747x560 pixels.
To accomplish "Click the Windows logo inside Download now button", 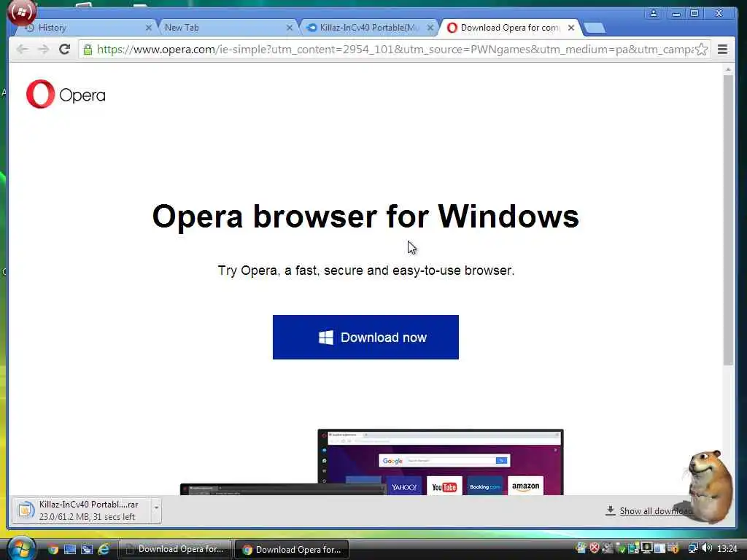I will [x=326, y=337].
